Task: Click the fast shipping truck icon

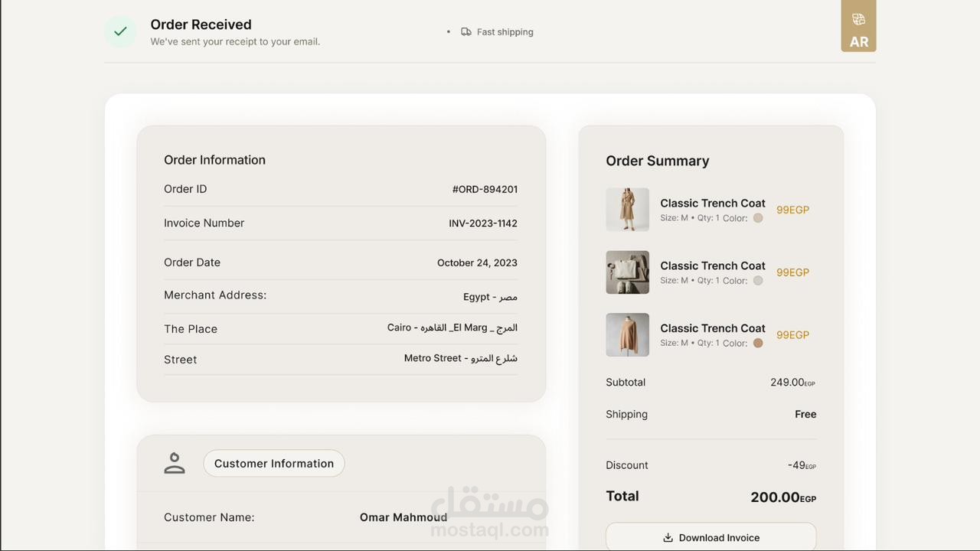Action: tap(465, 32)
